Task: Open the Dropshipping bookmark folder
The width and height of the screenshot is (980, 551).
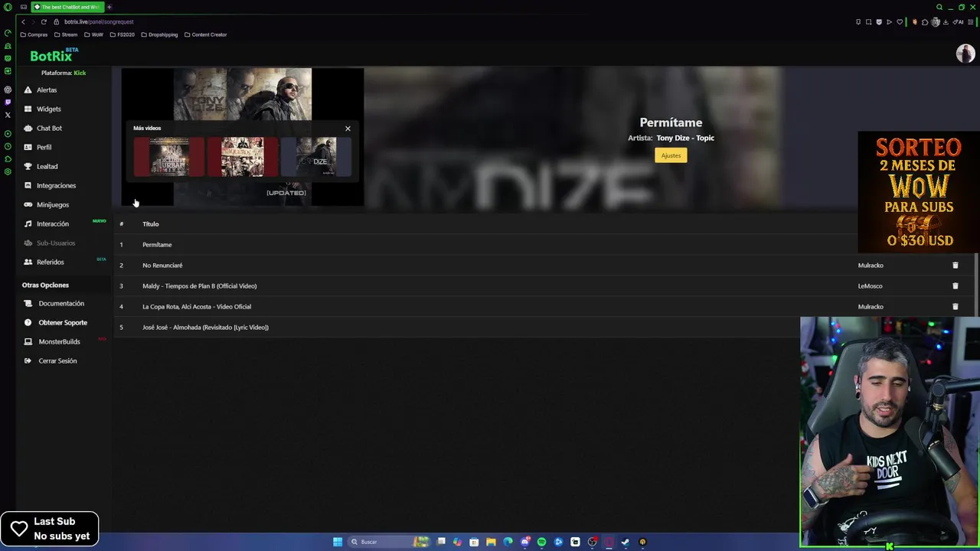Action: point(159,34)
